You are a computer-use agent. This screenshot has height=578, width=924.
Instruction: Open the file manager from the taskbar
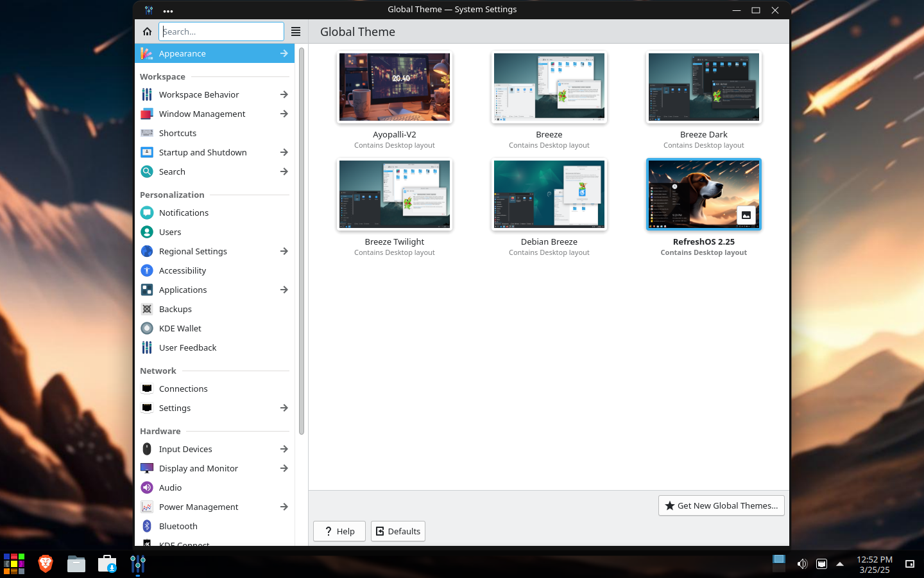coord(76,564)
